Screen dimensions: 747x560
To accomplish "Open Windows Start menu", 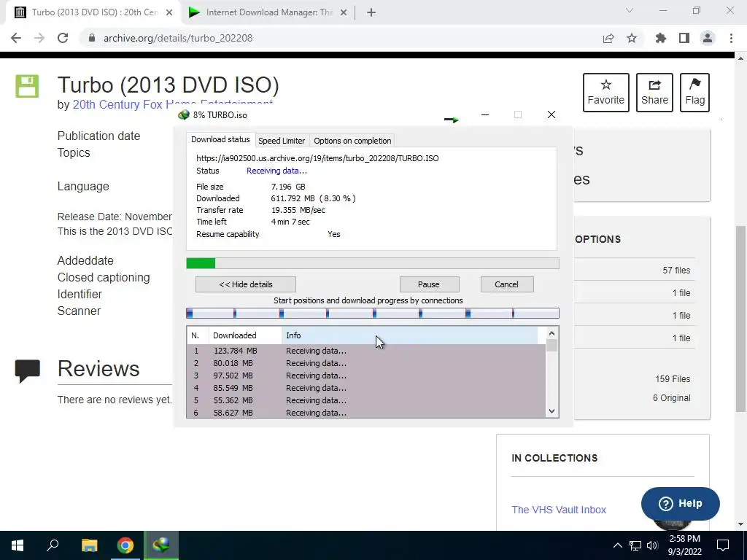I will point(18,545).
